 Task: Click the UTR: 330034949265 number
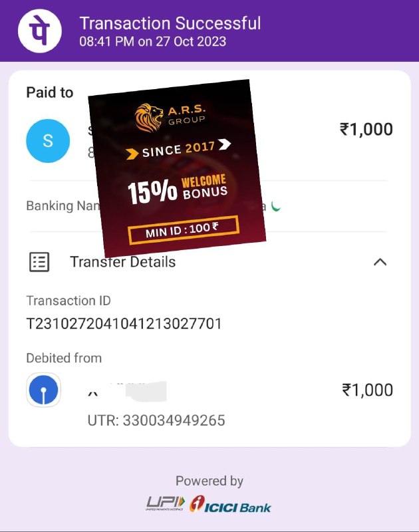(x=156, y=420)
